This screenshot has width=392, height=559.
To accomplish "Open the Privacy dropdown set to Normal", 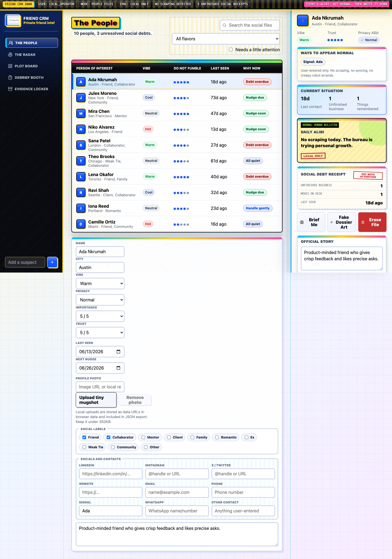I will [x=100, y=300].
